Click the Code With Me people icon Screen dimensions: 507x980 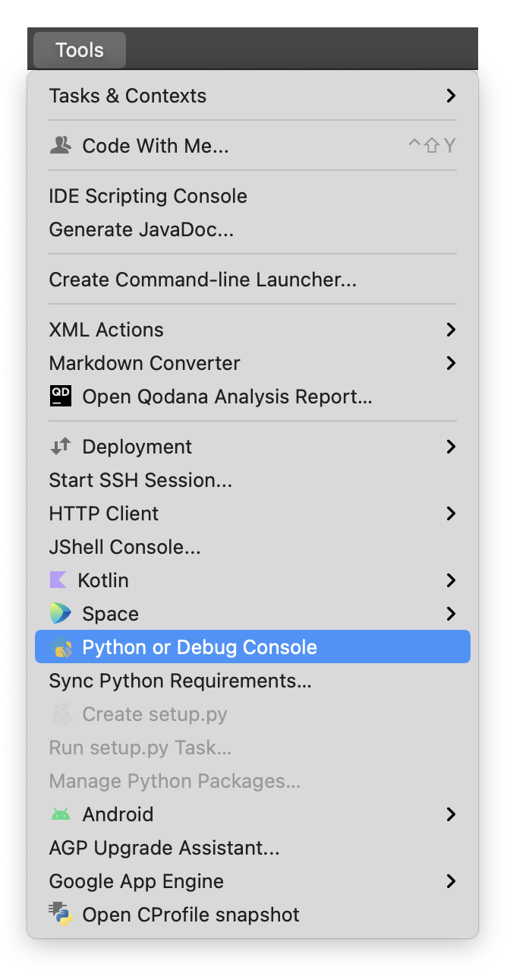[60, 145]
